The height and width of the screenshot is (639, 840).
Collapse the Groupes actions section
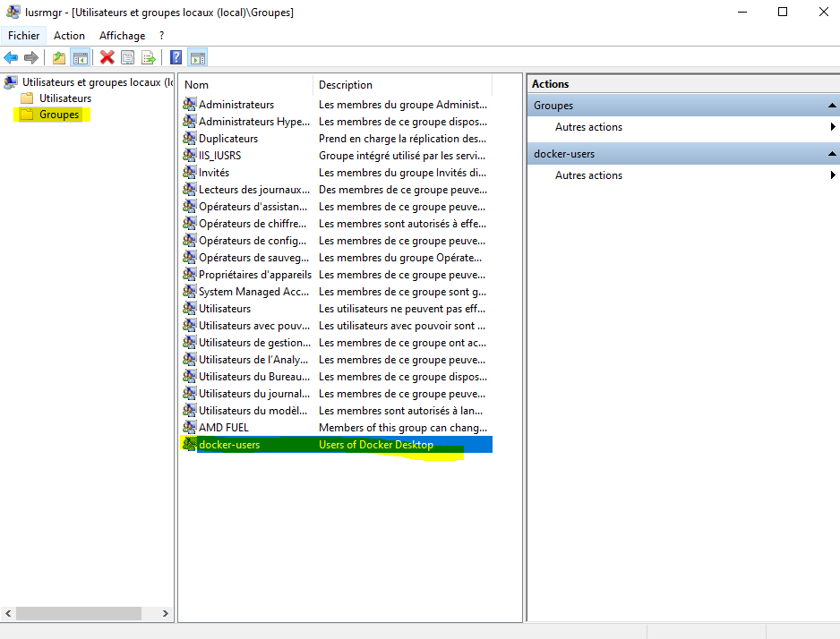pos(831,106)
